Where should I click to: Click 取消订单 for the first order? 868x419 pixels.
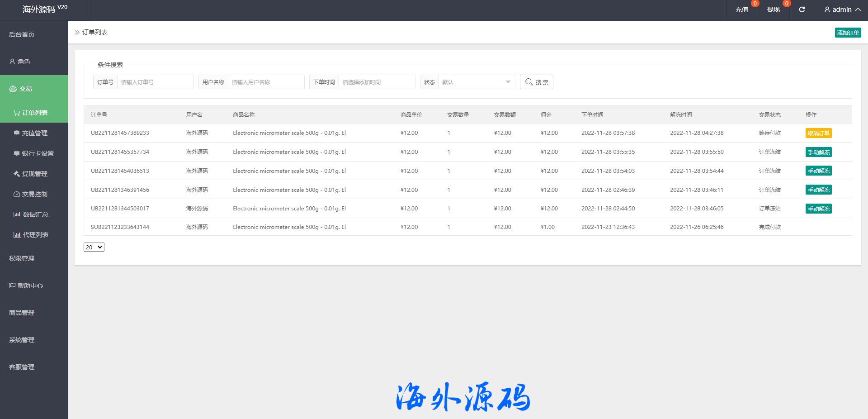818,133
